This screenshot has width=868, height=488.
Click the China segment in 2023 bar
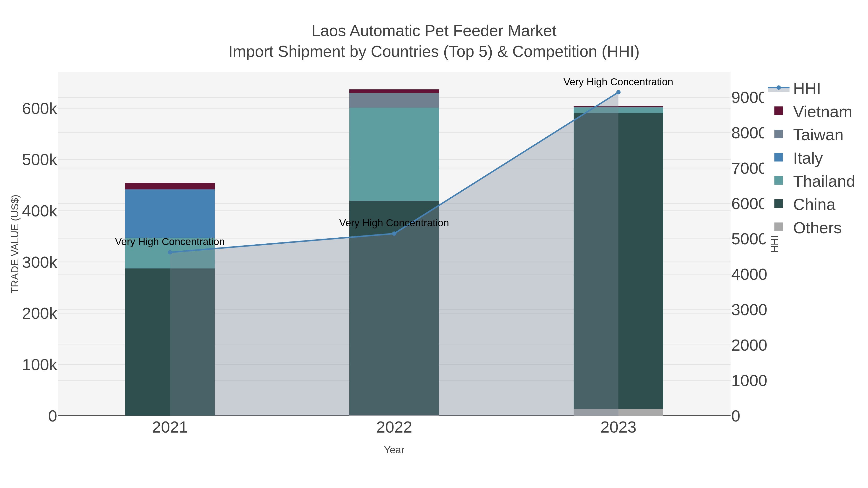point(618,261)
